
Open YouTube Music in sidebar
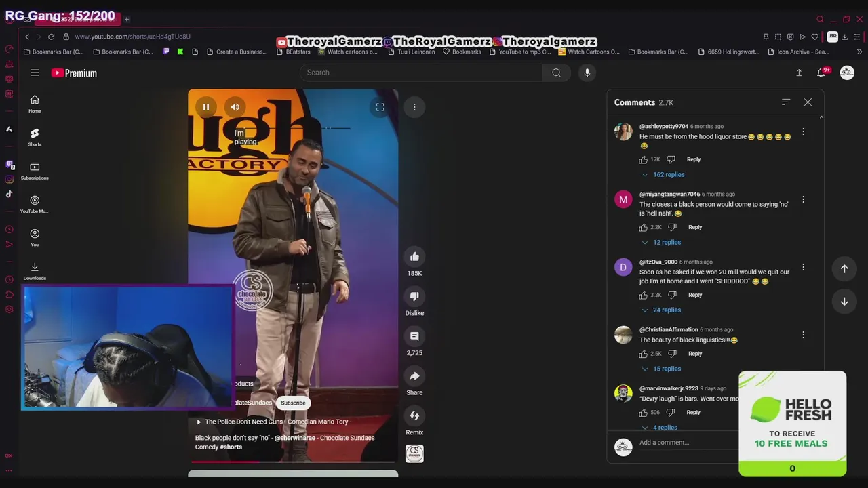click(35, 204)
